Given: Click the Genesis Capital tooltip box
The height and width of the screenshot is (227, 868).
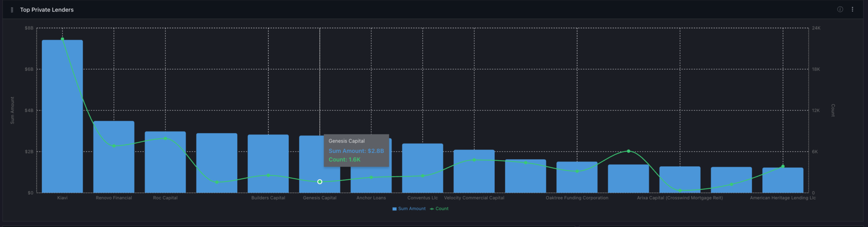Looking at the screenshot, I should coord(356,150).
